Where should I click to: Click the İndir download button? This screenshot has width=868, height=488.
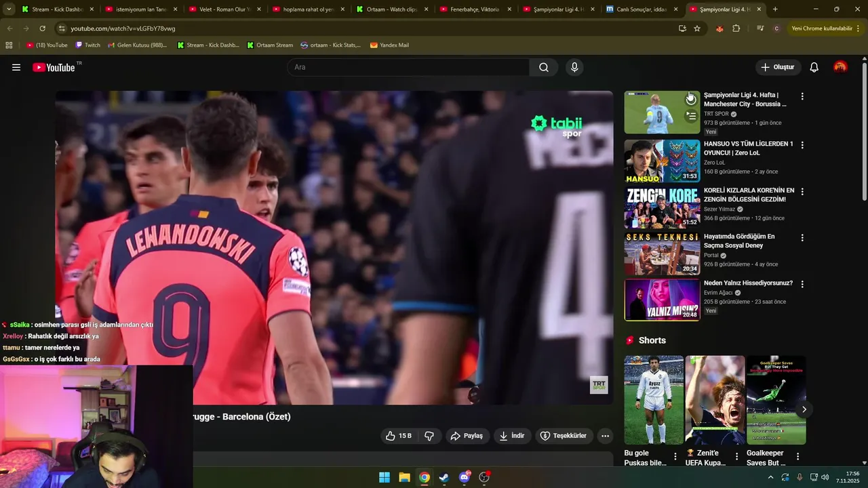click(x=512, y=436)
